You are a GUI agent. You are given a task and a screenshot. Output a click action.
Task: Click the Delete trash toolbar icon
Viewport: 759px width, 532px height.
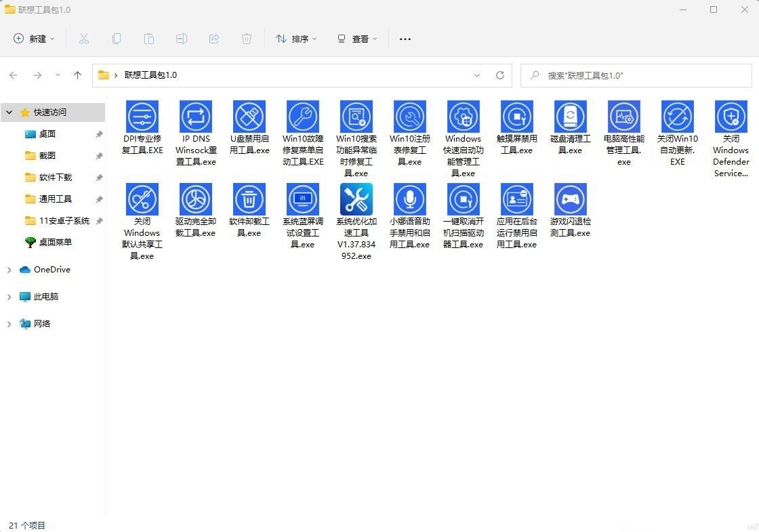(x=247, y=39)
